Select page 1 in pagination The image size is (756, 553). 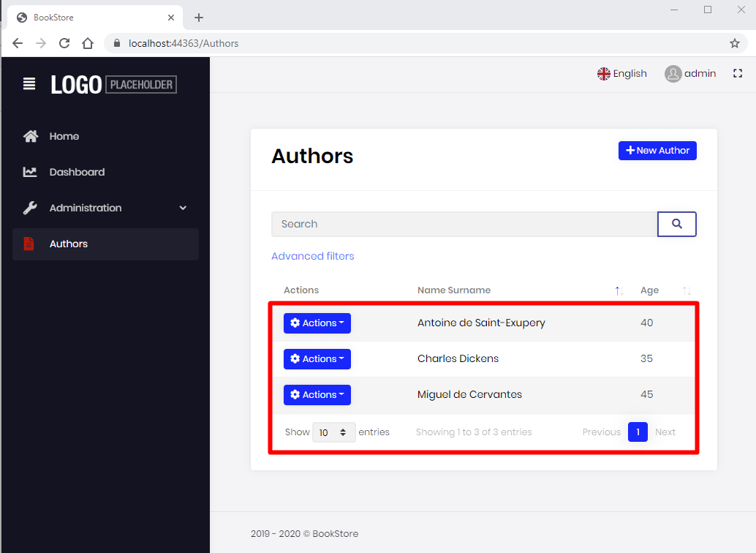[x=638, y=432]
